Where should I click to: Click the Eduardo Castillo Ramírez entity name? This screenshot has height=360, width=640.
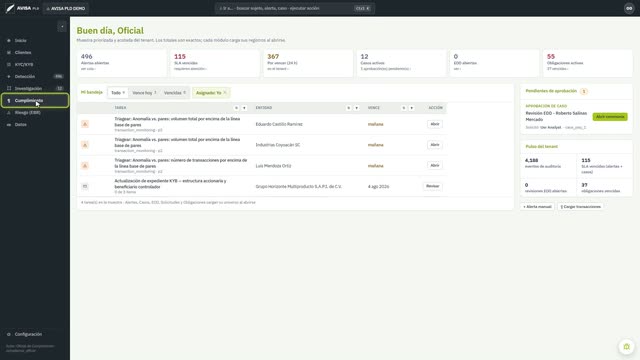pyautogui.click(x=279, y=124)
